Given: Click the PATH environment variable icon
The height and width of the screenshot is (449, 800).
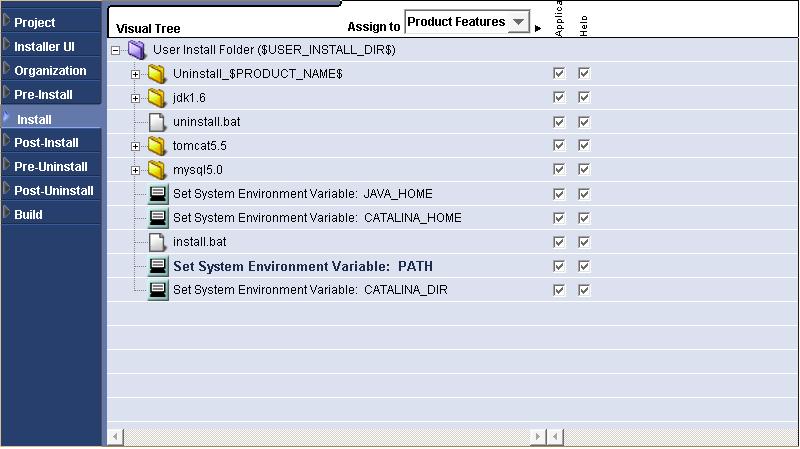Looking at the screenshot, I should click(158, 266).
